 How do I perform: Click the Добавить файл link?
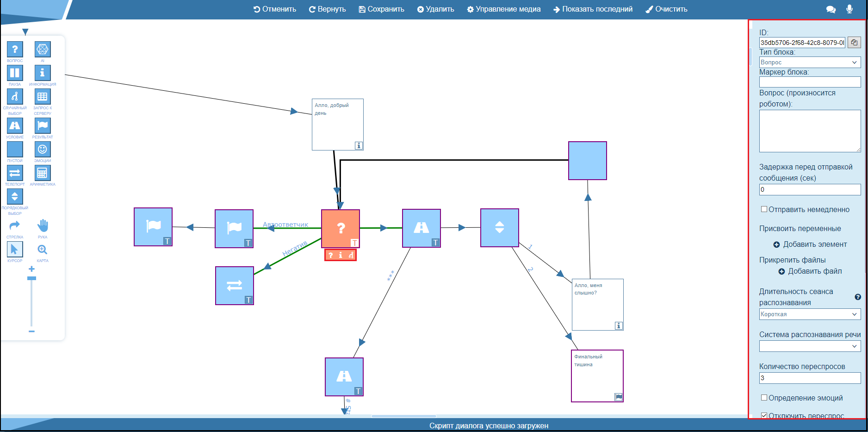[x=810, y=271]
